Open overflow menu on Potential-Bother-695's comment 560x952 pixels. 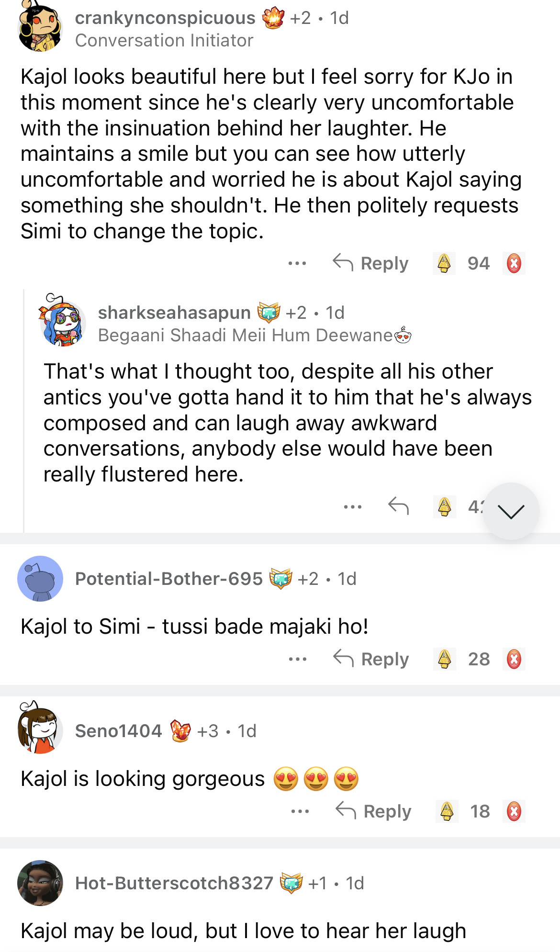(298, 659)
